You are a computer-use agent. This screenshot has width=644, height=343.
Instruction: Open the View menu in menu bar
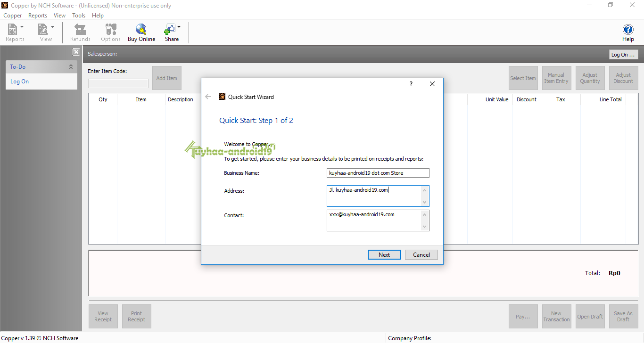tap(60, 16)
